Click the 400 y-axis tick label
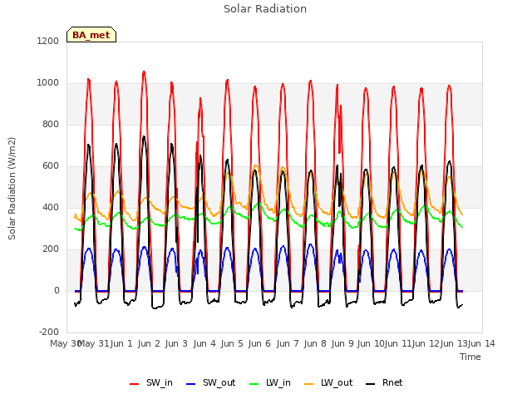The height and width of the screenshot is (399, 532). 51,207
